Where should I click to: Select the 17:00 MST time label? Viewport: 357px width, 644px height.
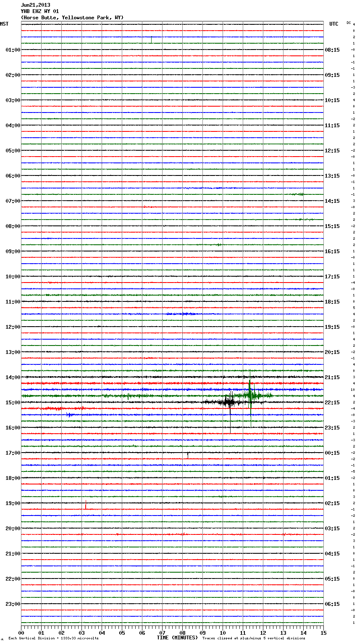tap(13, 453)
